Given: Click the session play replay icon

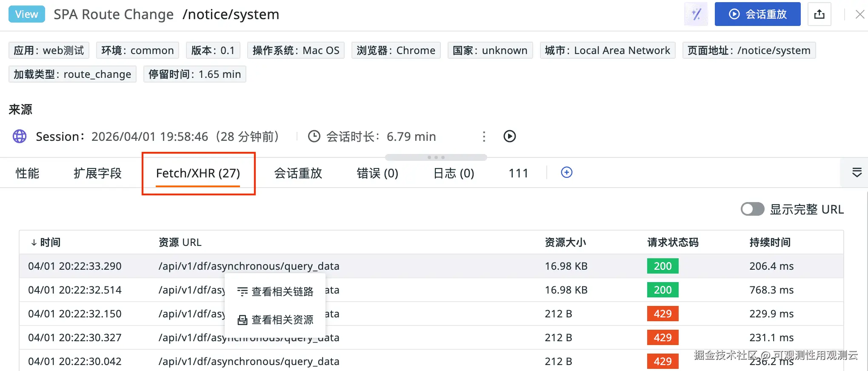Looking at the screenshot, I should coord(509,136).
